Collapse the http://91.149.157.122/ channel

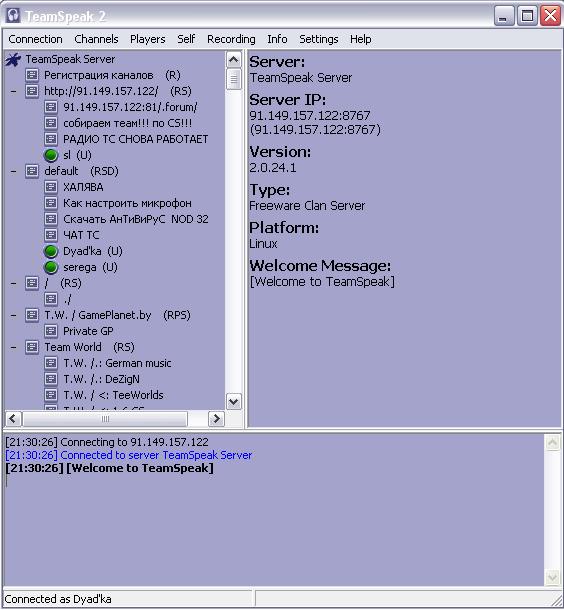(14, 91)
